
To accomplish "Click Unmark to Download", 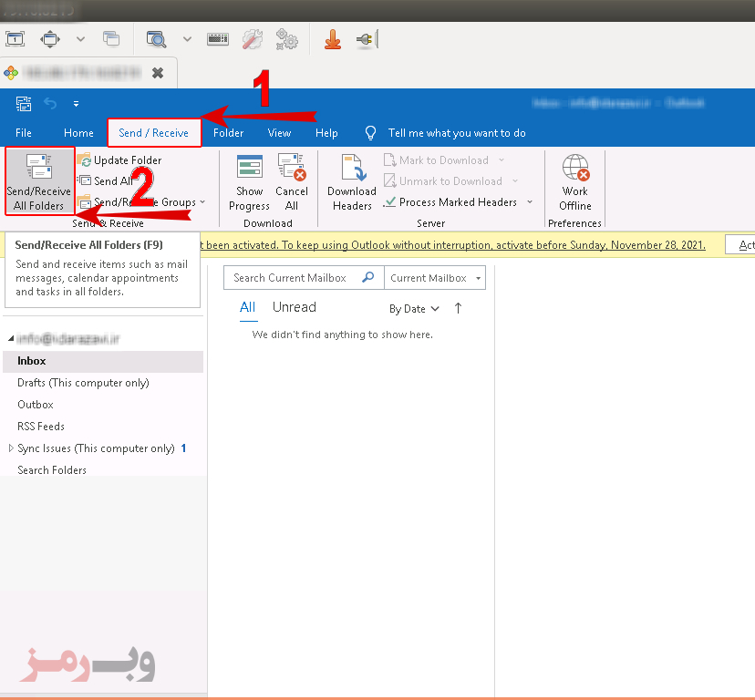I will (443, 181).
